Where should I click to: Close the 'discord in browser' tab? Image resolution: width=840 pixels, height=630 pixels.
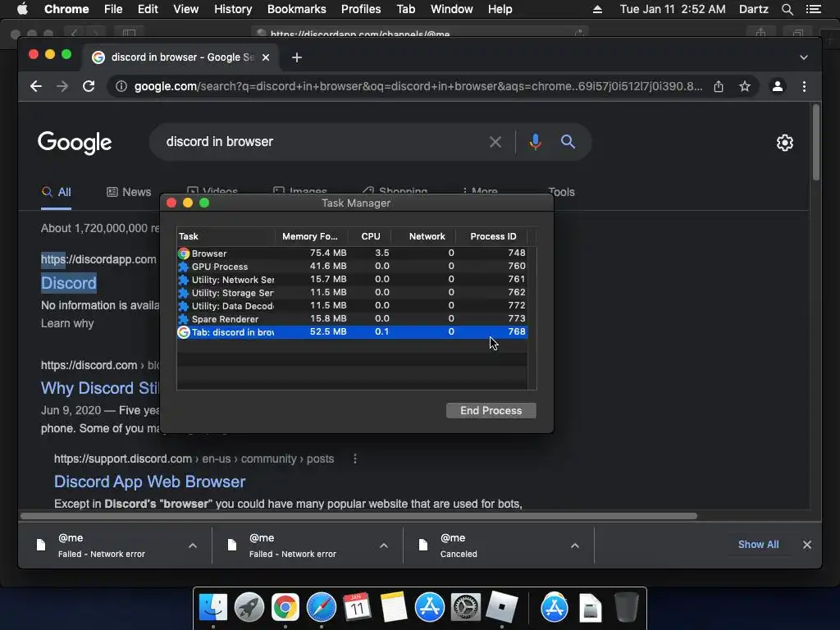pos(266,57)
